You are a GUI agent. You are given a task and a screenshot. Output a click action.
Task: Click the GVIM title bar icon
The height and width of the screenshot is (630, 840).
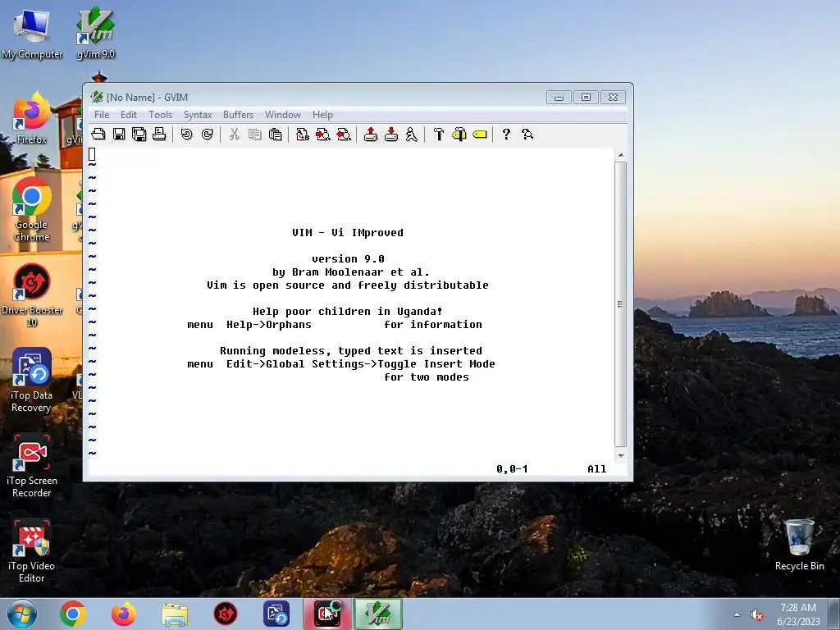pyautogui.click(x=97, y=97)
